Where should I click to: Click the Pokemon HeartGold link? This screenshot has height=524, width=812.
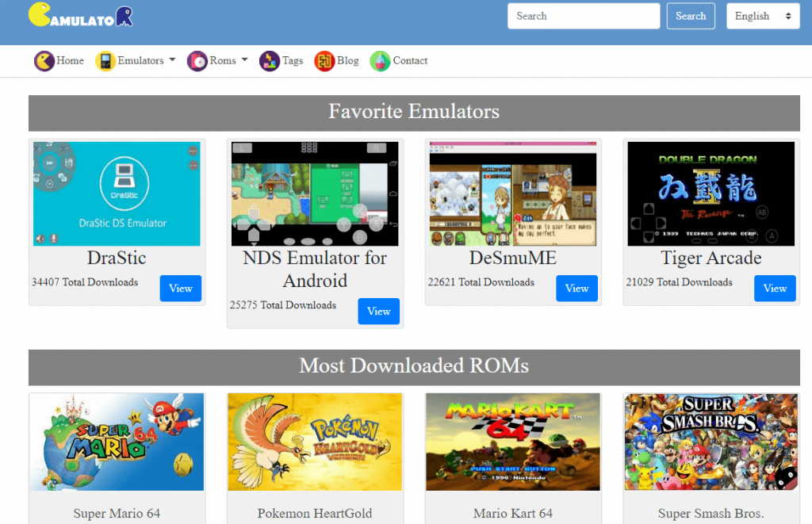[x=315, y=514]
